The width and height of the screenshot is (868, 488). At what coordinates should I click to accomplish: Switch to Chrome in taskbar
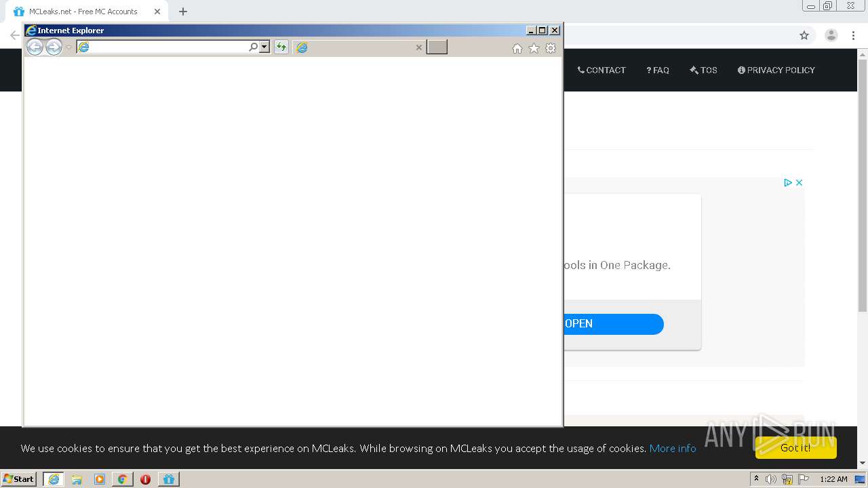(x=122, y=479)
